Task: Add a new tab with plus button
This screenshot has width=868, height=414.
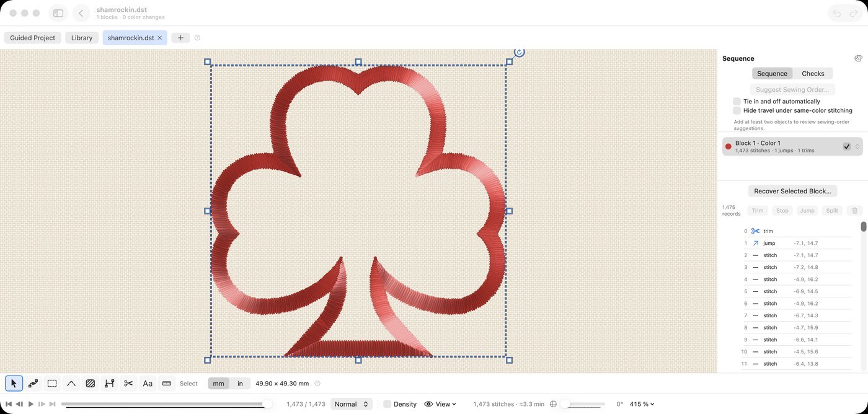Action: (x=180, y=38)
